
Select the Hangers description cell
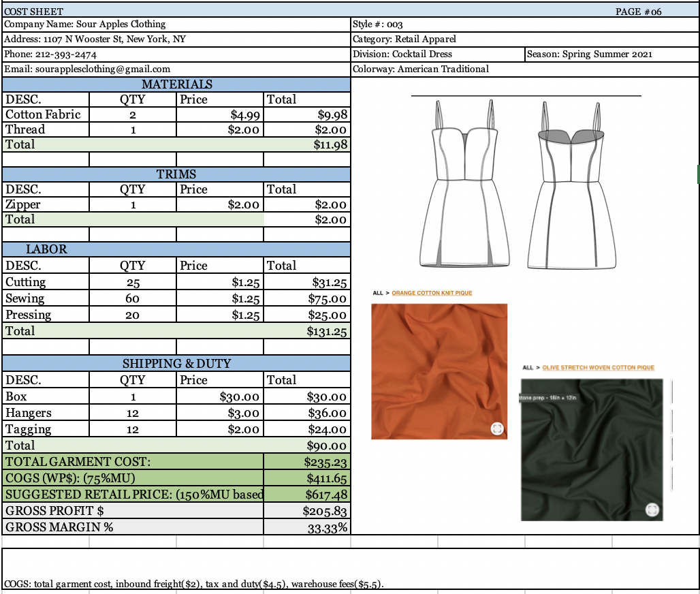pyautogui.click(x=46, y=413)
